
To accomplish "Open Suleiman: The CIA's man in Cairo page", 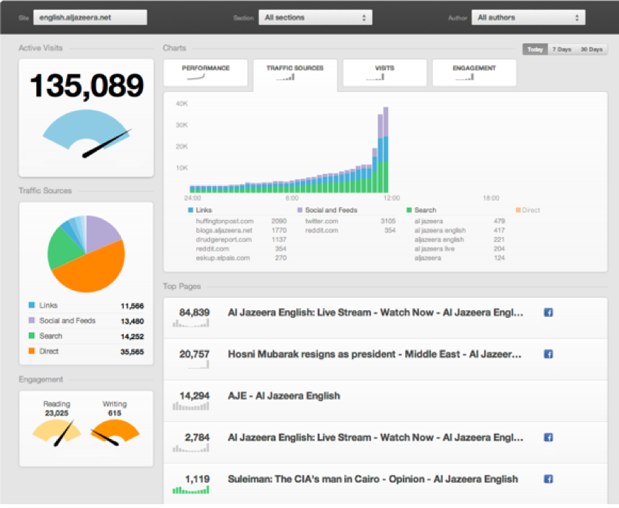I will pyautogui.click(x=373, y=479).
